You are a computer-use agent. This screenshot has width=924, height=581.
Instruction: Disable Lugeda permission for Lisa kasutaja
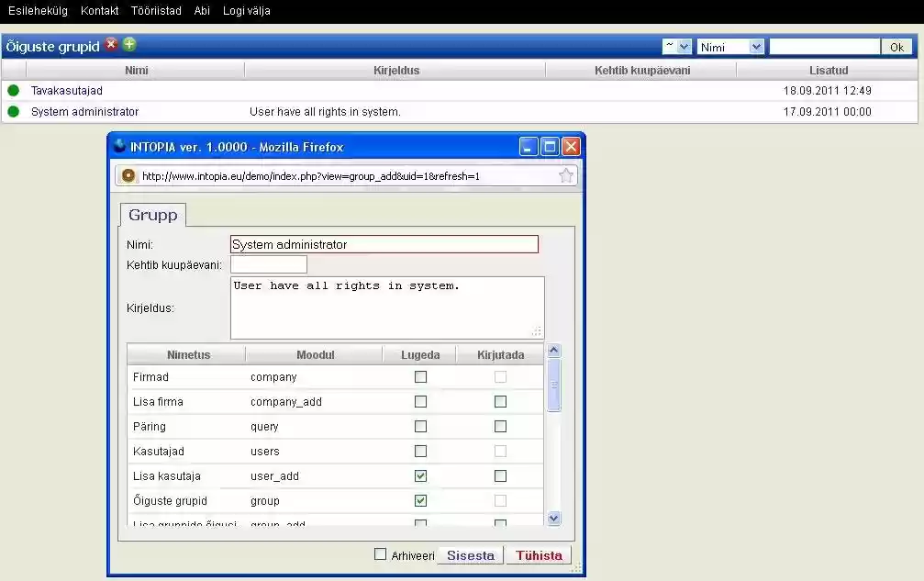pos(420,475)
